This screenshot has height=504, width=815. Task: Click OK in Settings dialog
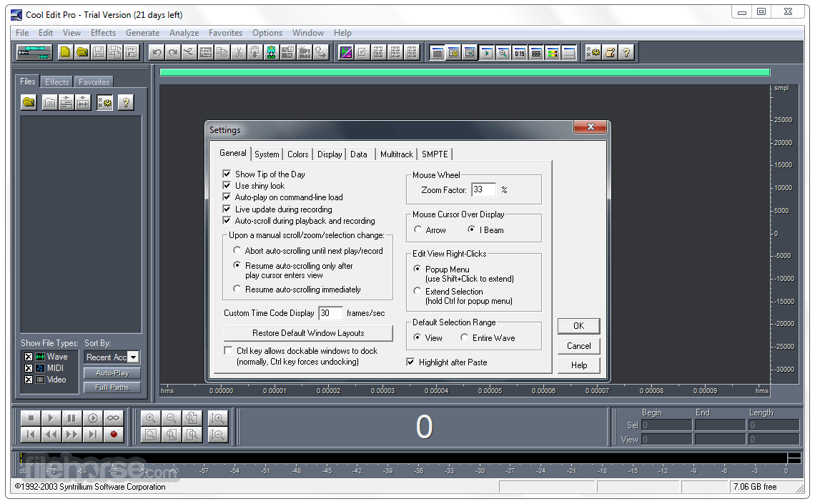coord(578,326)
